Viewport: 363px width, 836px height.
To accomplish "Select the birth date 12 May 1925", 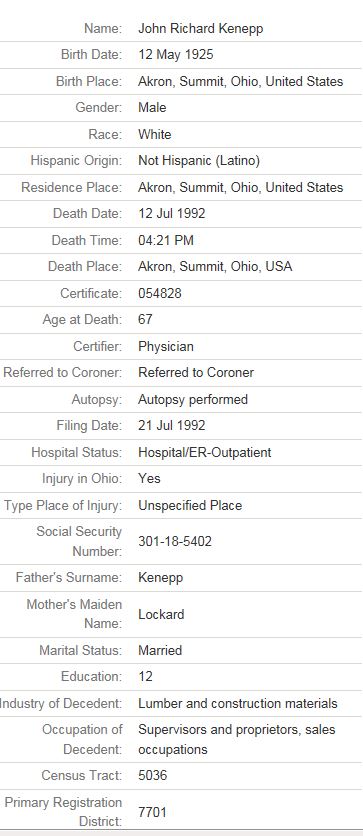I will tap(175, 54).
